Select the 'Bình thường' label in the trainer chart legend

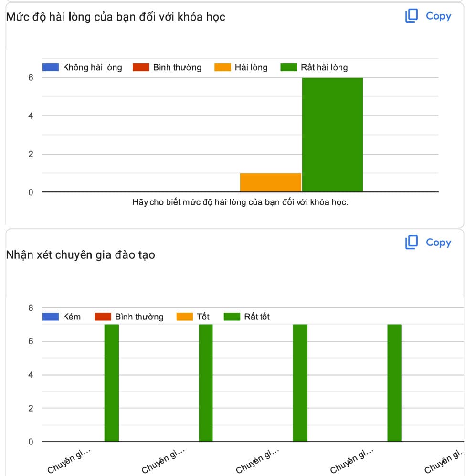click(x=139, y=317)
